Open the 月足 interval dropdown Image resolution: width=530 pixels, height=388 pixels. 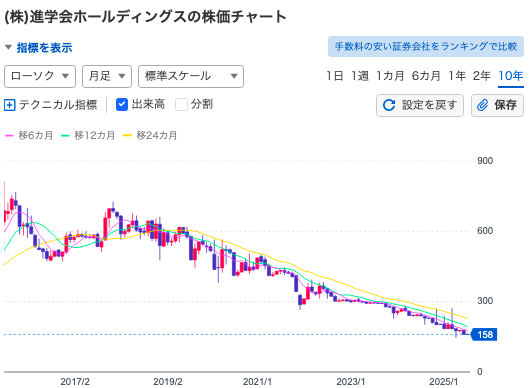coord(107,76)
